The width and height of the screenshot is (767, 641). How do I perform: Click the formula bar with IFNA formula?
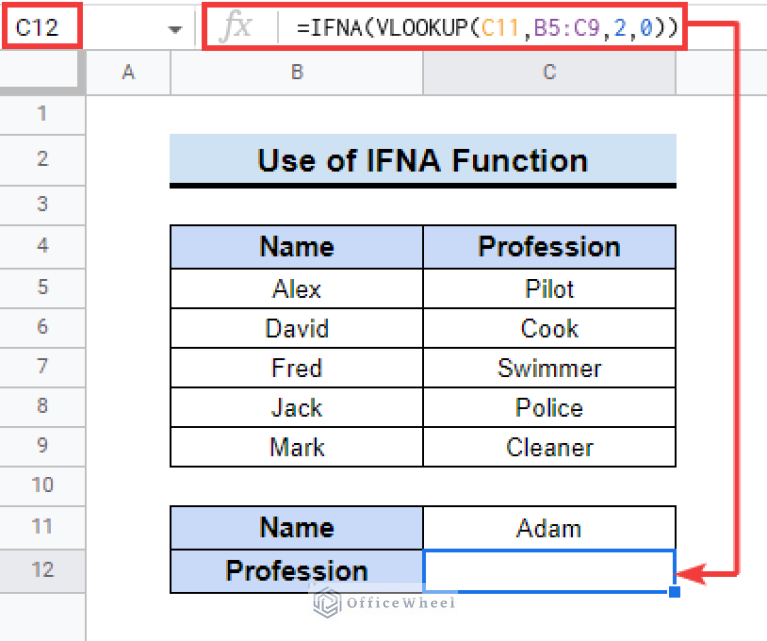tap(445, 26)
